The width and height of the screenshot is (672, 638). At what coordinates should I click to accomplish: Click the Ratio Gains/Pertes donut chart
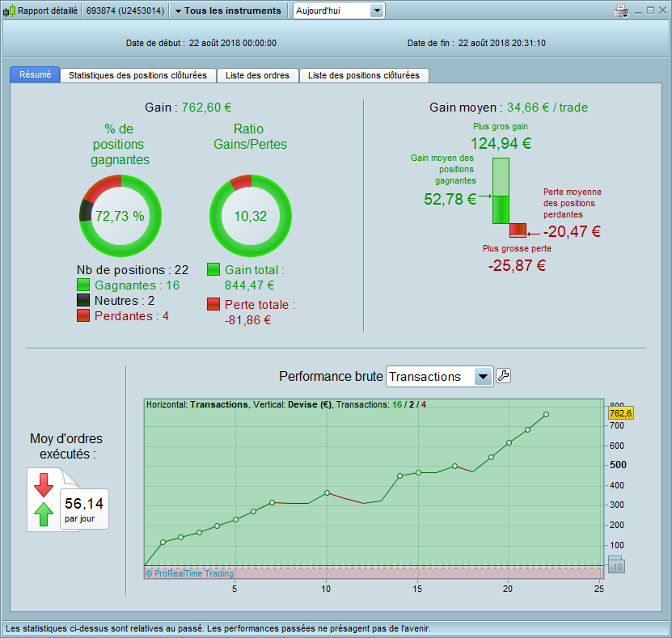[251, 216]
